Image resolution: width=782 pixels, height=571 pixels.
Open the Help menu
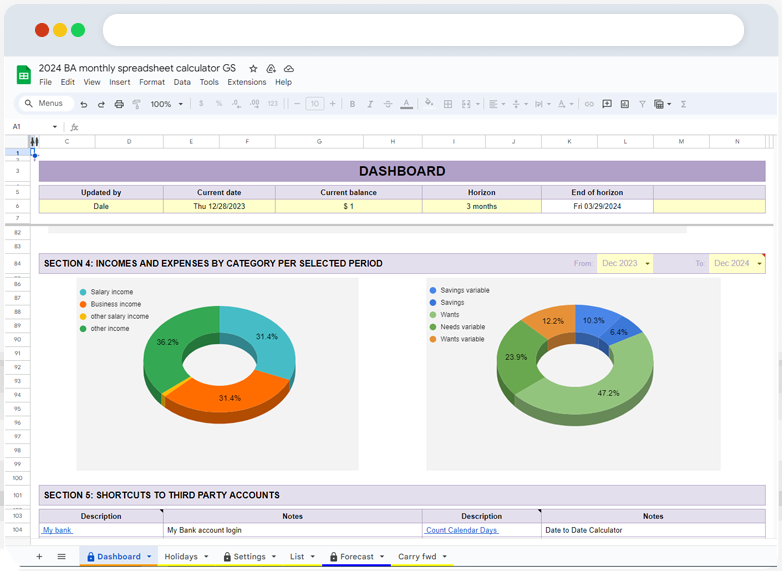click(x=283, y=82)
